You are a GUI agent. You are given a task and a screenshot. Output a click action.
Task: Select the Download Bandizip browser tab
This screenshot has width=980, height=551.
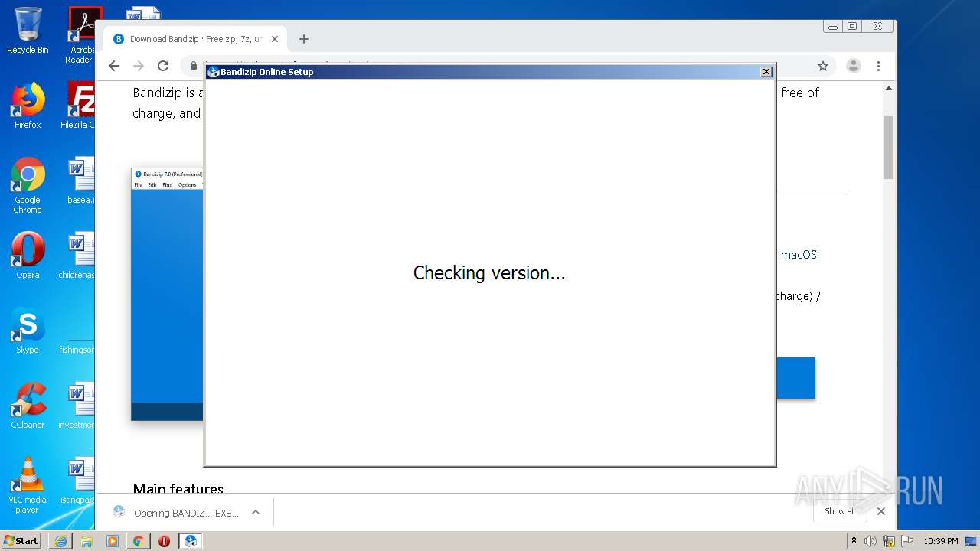[x=196, y=39]
